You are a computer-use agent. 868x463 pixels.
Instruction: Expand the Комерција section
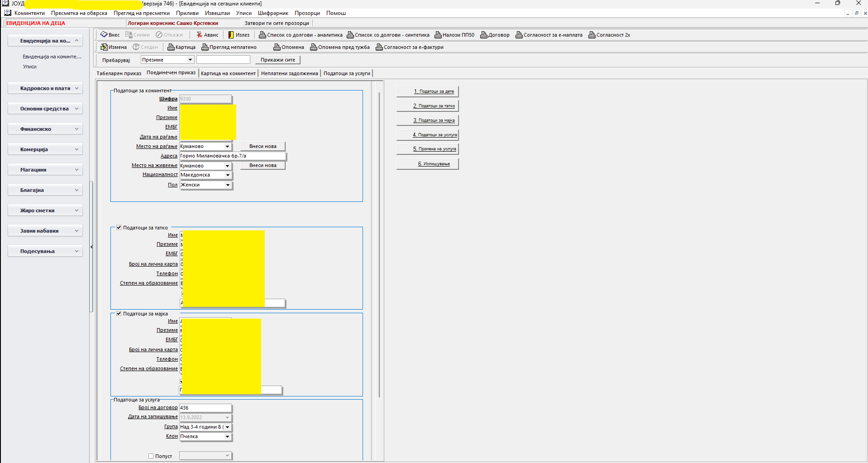[x=45, y=149]
